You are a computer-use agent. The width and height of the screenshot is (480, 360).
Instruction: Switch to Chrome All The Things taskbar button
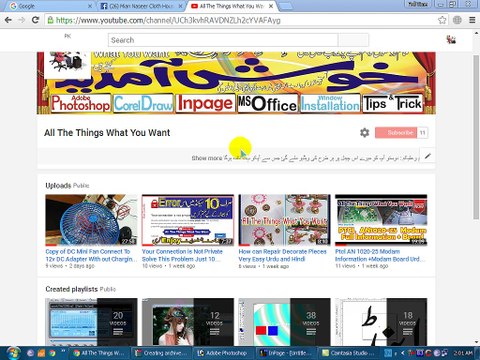[99, 353]
